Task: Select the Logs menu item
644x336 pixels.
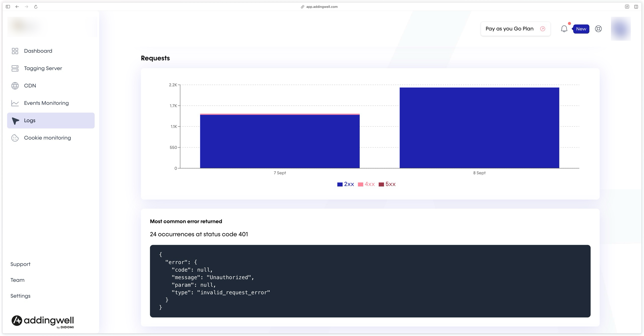Action: pos(51,120)
